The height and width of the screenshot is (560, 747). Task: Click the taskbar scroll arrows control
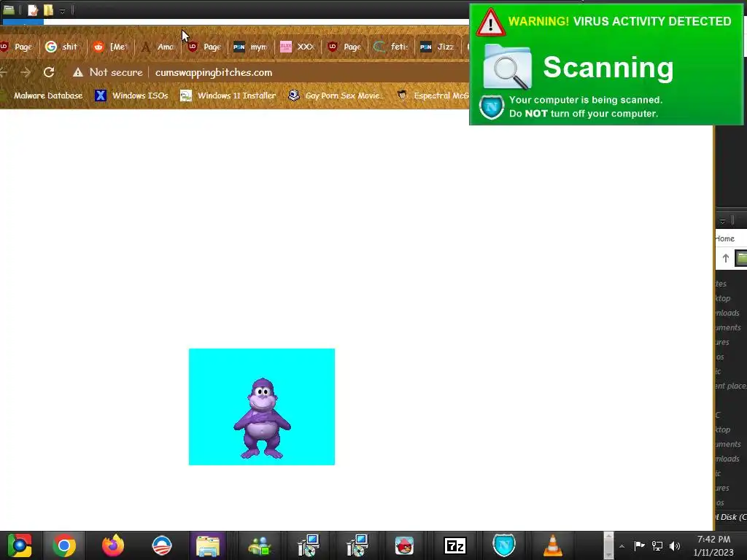point(608,545)
